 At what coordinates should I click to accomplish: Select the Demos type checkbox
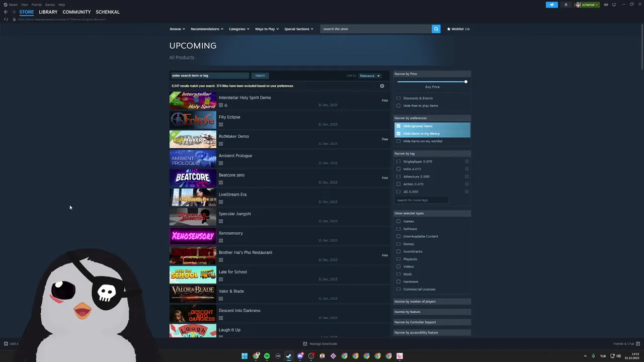coord(398,244)
